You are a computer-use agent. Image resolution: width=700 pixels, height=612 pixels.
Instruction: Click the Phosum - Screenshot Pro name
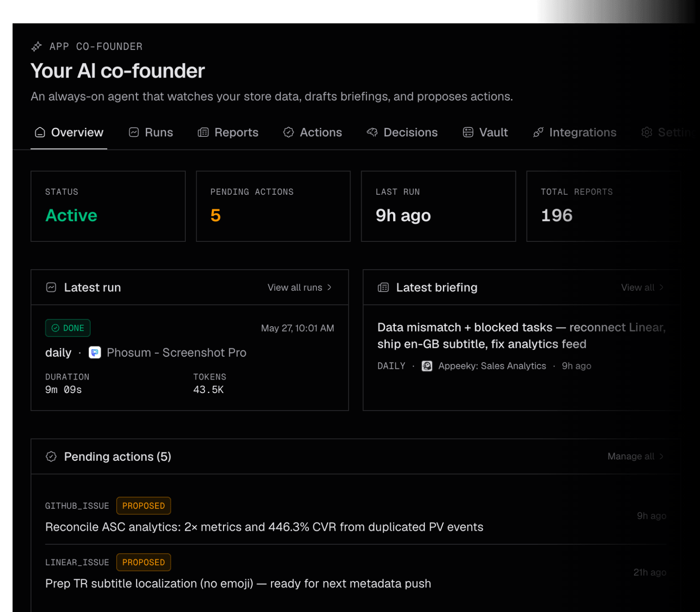[x=176, y=353]
